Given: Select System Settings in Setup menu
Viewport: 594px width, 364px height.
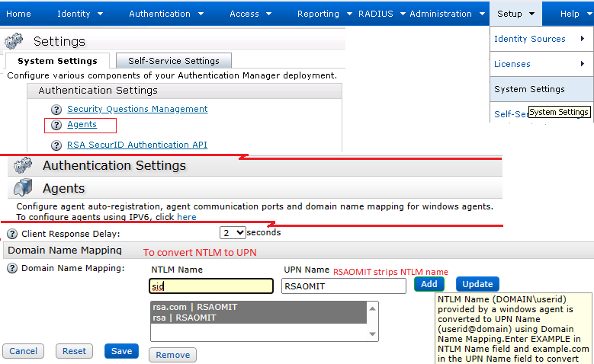Looking at the screenshot, I should [529, 89].
